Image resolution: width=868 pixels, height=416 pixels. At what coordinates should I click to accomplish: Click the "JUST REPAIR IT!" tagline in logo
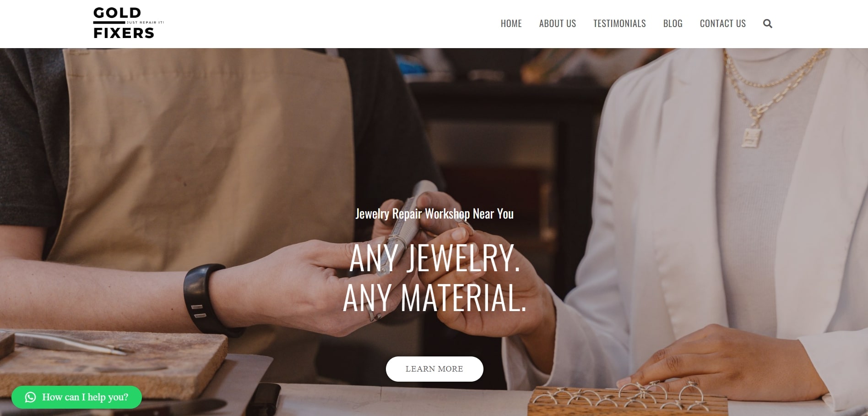145,22
